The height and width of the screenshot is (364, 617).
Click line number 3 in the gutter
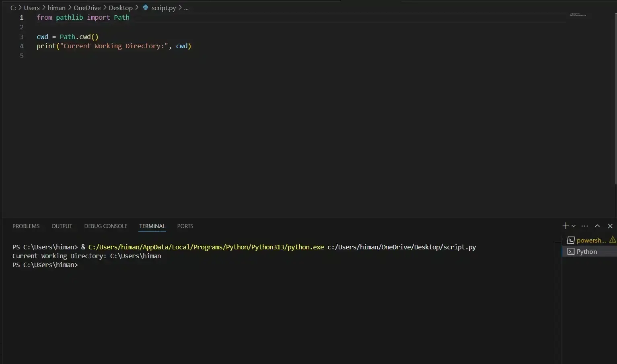point(22,37)
